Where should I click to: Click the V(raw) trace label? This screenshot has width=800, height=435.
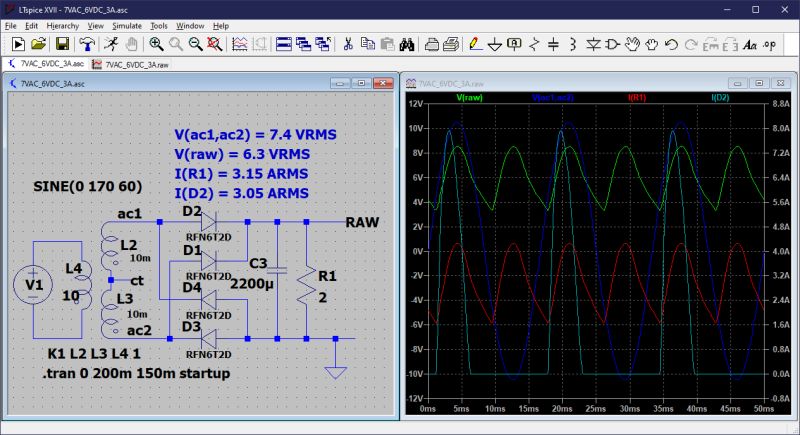469,97
